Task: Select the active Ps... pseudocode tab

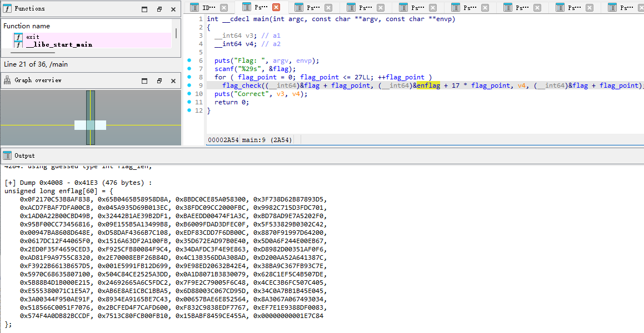Action: (261, 7)
